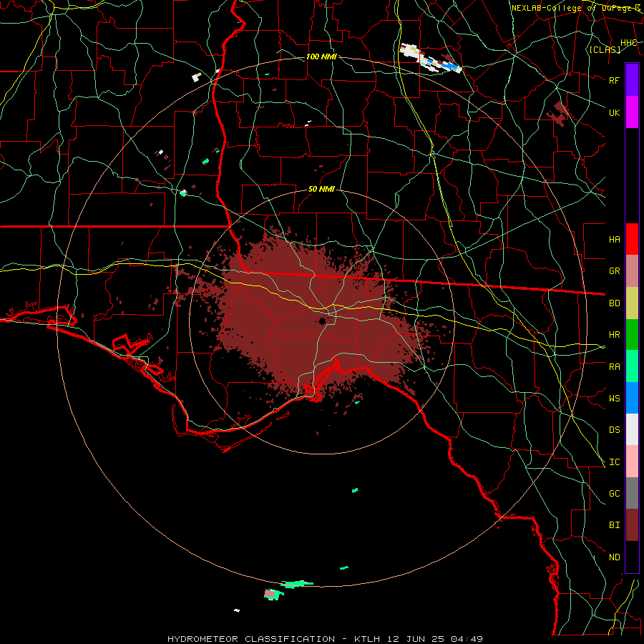Viewport: 644px width, 644px height.
Task: Click the white DS legend swatch
Action: 632,429
